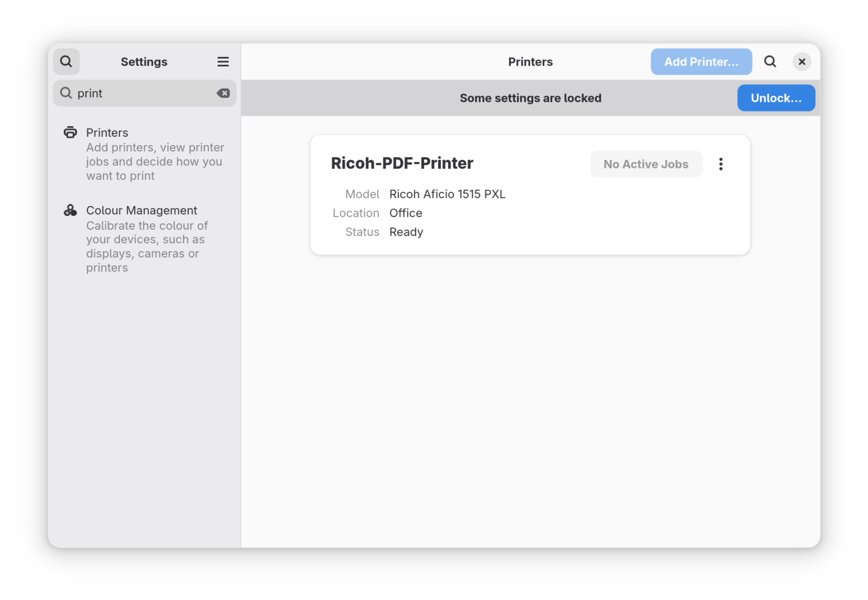Select the Colour Management search result
Image resolution: width=868 pixels, height=600 pixels.
pos(145,239)
